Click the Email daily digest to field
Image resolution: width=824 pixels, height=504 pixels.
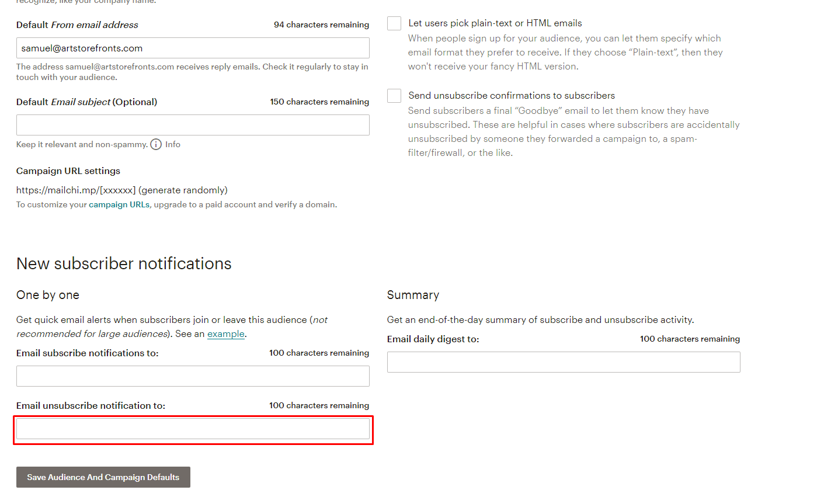564,362
